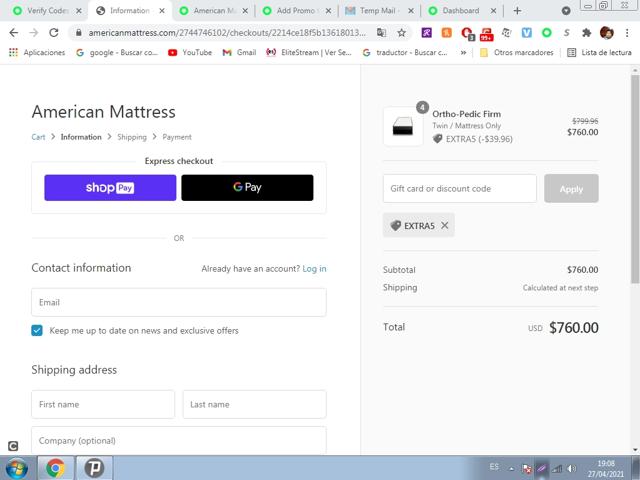640x480 pixels.
Task: Open the google Buscar bookmark
Action: (x=117, y=52)
